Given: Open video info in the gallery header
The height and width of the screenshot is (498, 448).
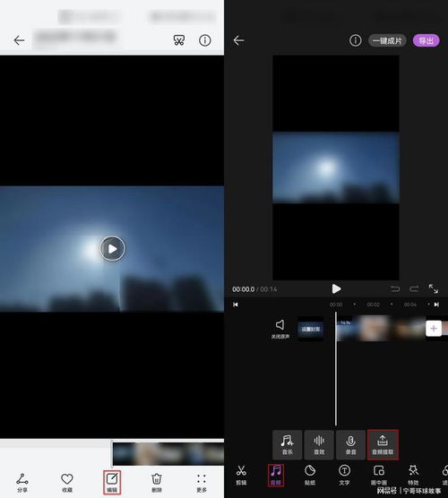Looking at the screenshot, I should tap(204, 40).
